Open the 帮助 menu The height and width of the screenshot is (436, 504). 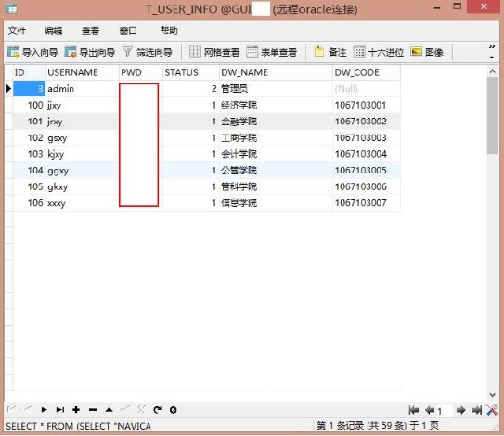pyautogui.click(x=169, y=31)
